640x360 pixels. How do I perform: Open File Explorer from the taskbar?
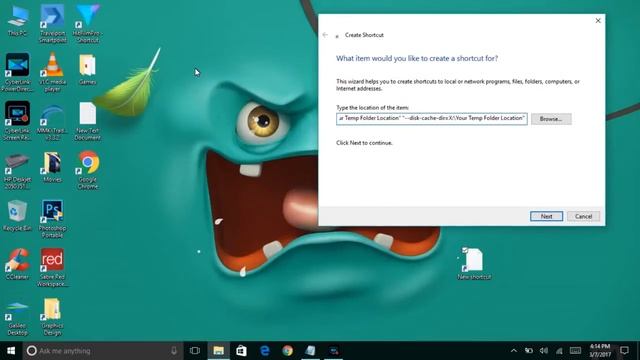[x=218, y=351]
